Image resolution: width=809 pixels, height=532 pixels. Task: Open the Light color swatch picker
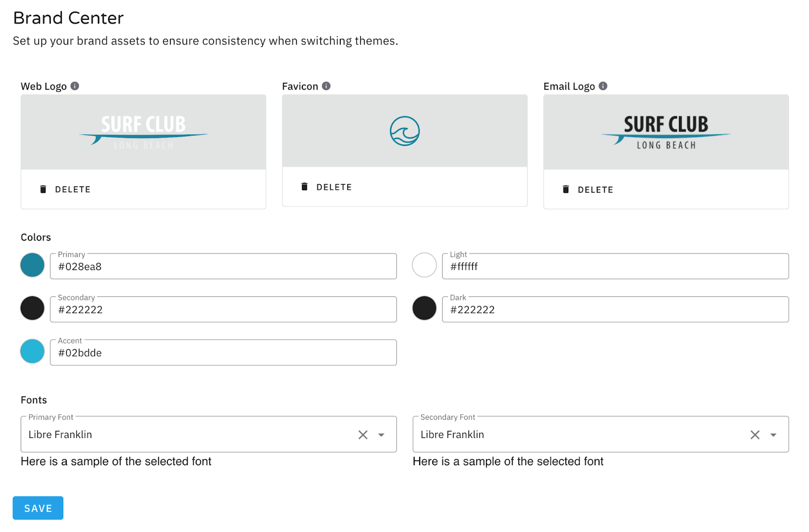tap(424, 265)
